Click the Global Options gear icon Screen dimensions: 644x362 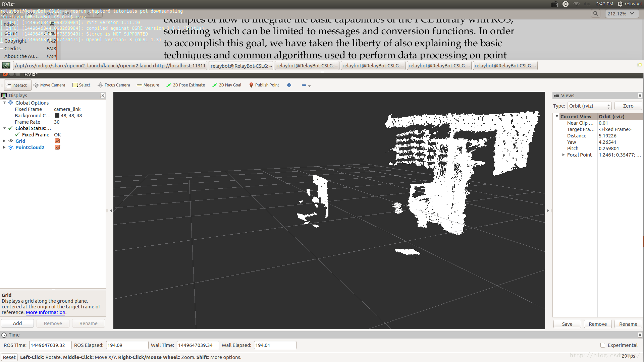pos(11,103)
